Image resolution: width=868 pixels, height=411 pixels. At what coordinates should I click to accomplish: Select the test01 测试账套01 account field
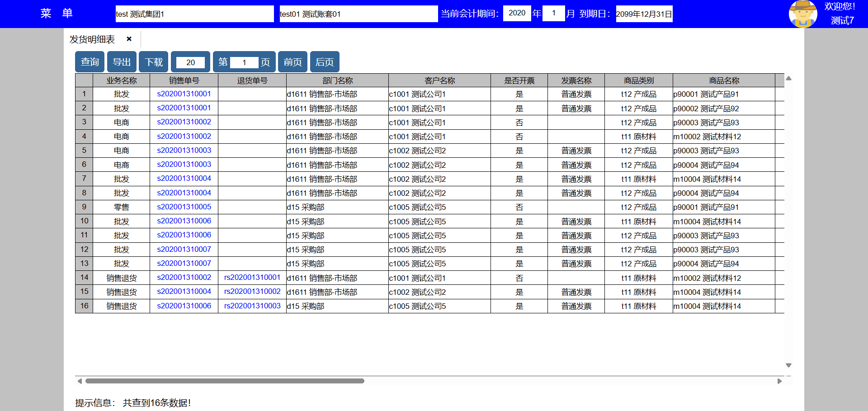[358, 14]
